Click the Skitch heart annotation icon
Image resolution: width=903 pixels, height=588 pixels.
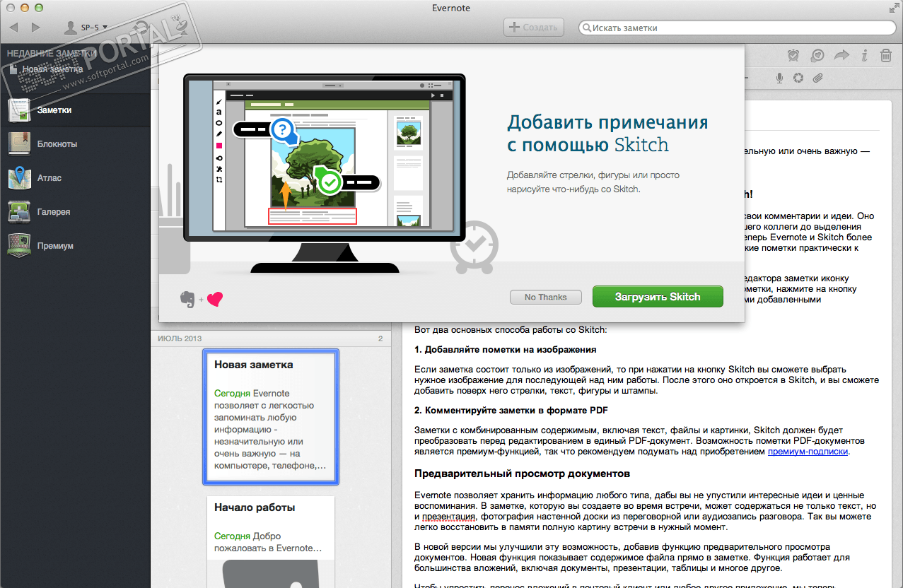[x=817, y=55]
